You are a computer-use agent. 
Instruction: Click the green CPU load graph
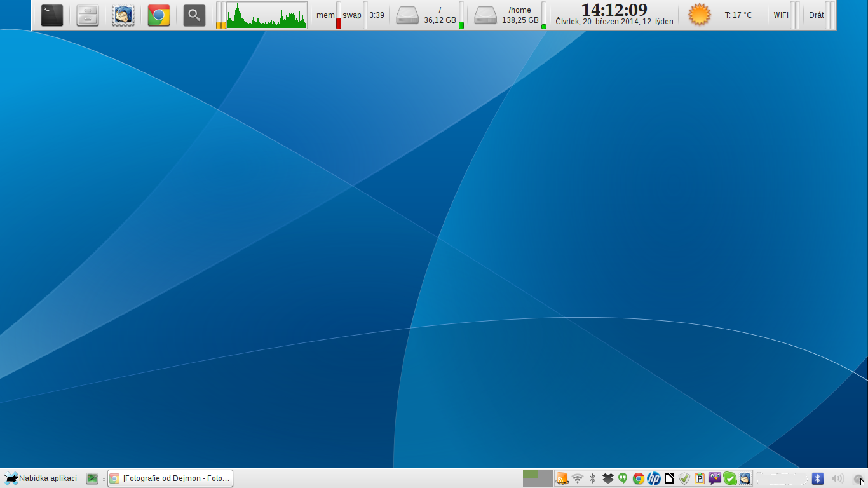[x=267, y=15]
